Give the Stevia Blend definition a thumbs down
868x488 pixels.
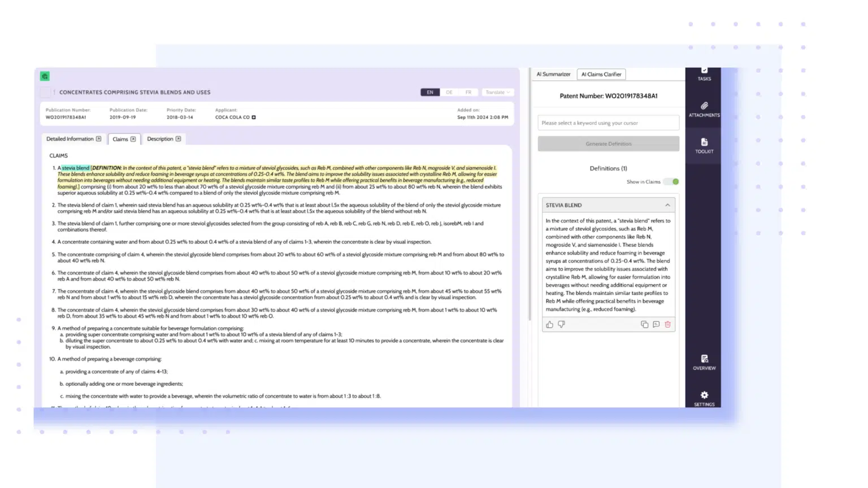[562, 324]
